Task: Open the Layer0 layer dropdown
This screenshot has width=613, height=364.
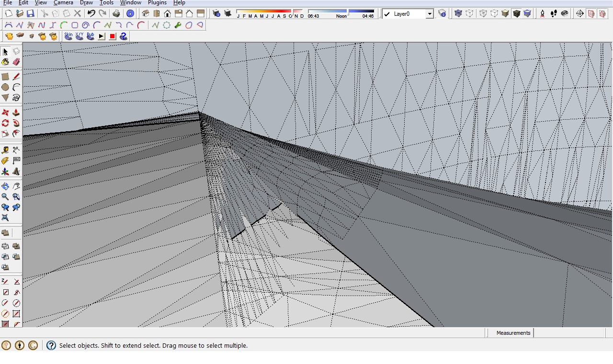Action: [x=430, y=14]
